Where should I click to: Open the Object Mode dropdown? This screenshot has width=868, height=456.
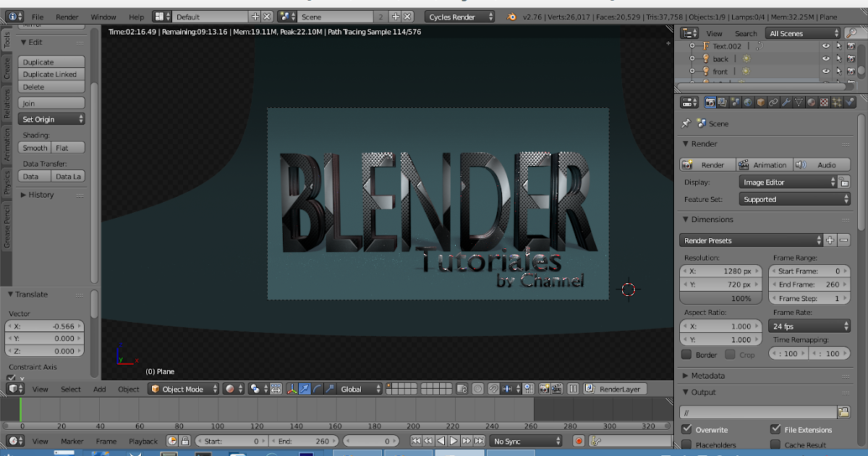pyautogui.click(x=183, y=389)
